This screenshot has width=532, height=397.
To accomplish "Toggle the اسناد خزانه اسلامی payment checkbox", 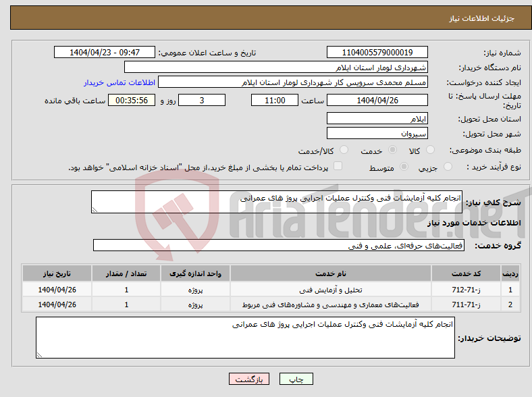I will point(338,166).
